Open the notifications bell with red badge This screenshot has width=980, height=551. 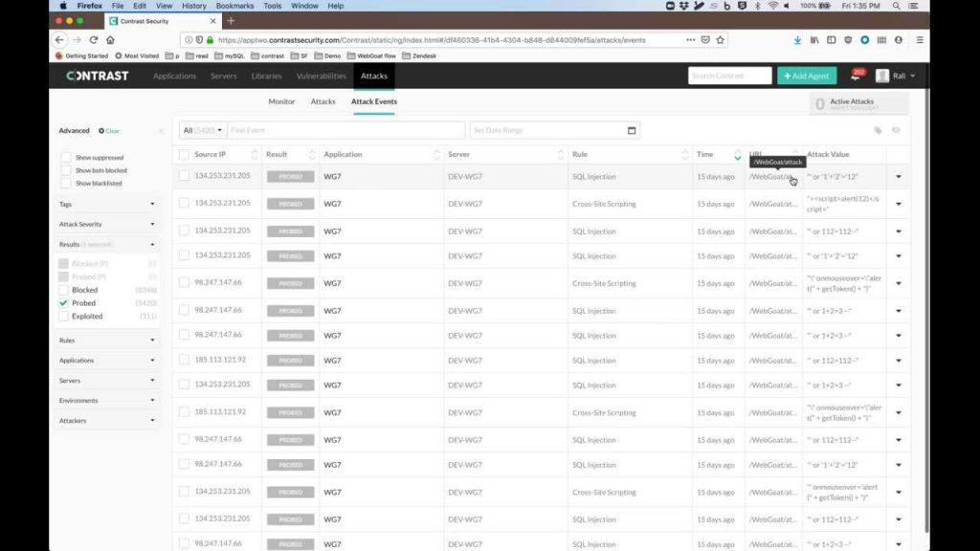[x=857, y=76]
